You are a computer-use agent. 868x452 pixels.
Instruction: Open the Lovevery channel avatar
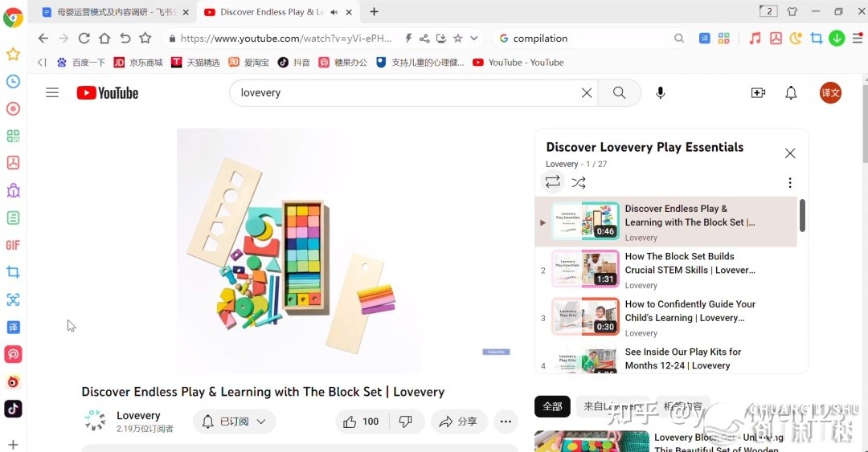coord(95,421)
